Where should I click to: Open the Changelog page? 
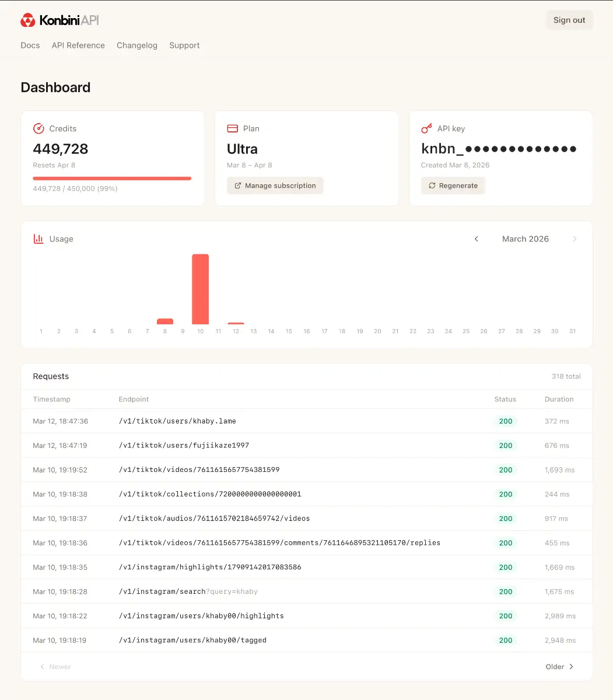coord(137,45)
